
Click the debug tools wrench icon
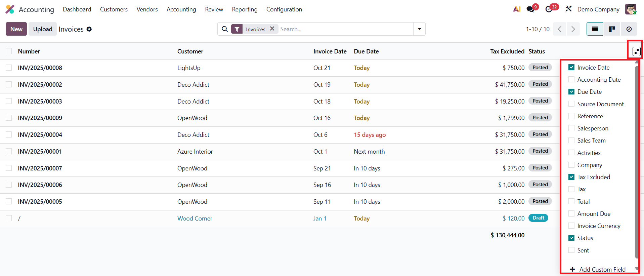568,9
